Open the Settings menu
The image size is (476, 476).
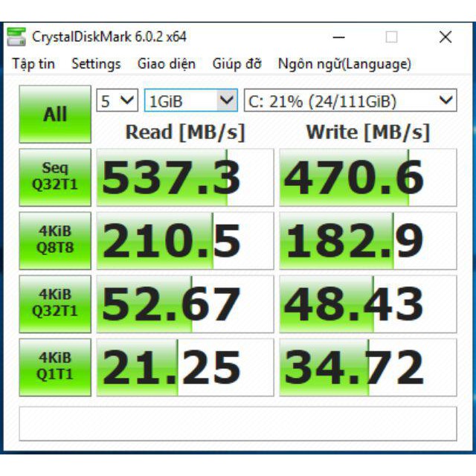pyautogui.click(x=96, y=64)
